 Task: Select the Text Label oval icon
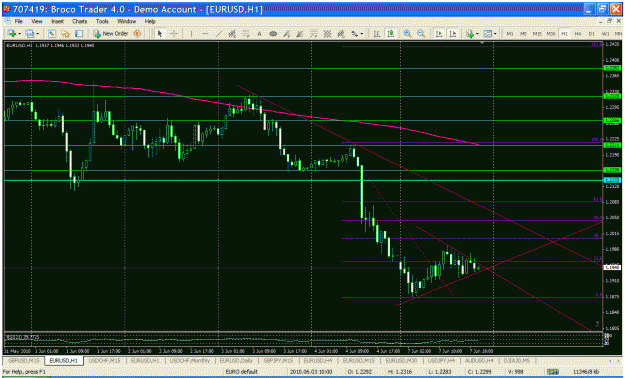pos(273,34)
